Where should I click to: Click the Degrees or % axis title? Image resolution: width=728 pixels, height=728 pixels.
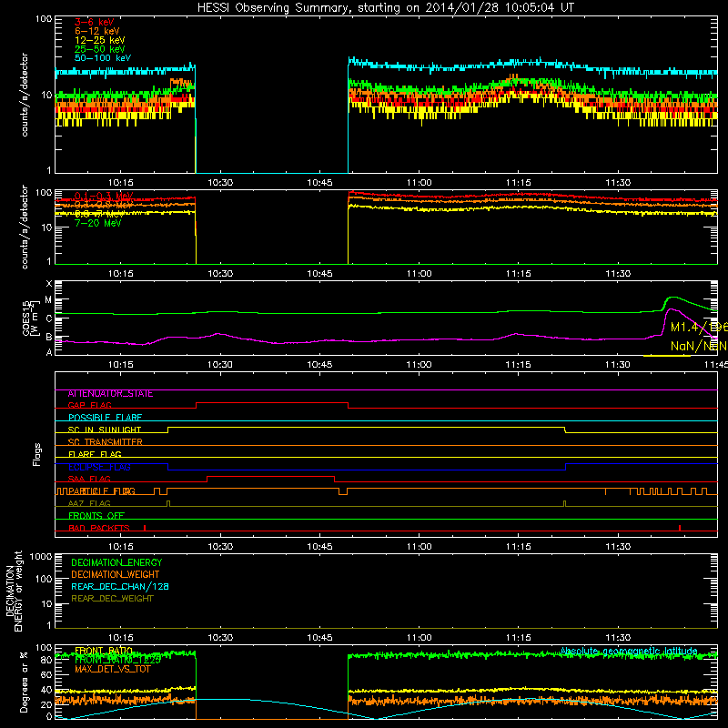point(24,682)
